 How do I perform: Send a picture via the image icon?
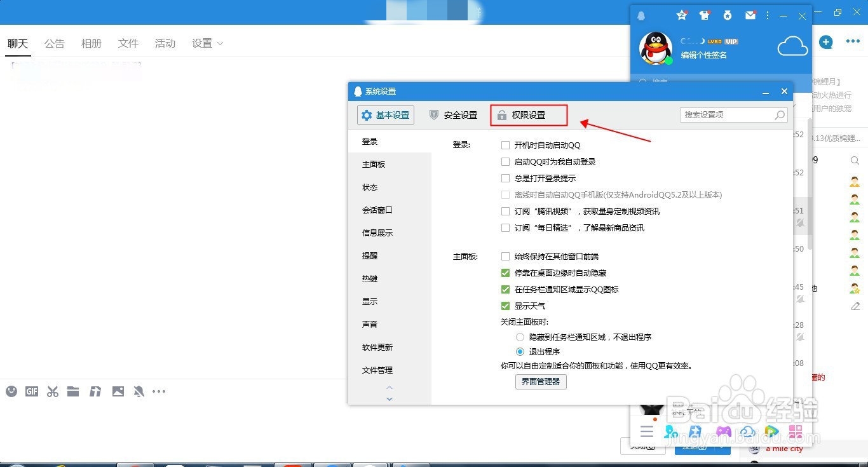[x=118, y=391]
